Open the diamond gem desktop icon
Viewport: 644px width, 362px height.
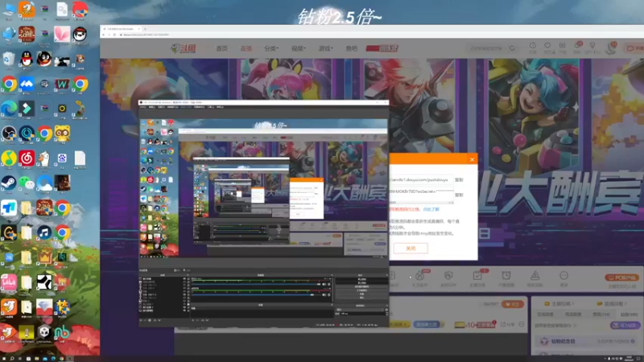pos(44,306)
